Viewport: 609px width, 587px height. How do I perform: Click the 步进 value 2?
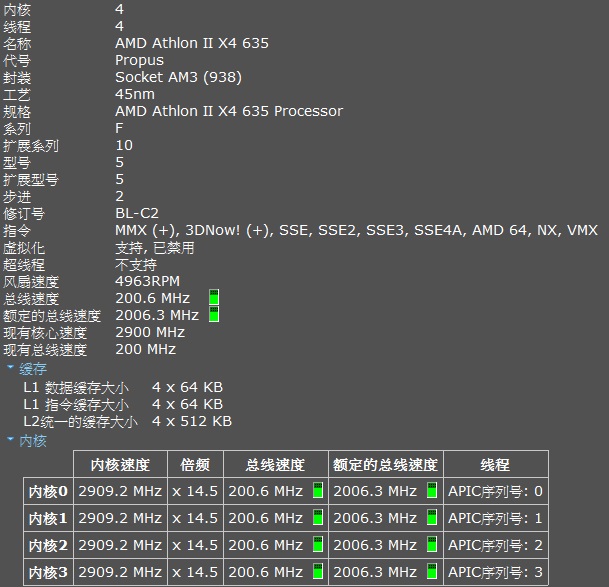pos(119,196)
